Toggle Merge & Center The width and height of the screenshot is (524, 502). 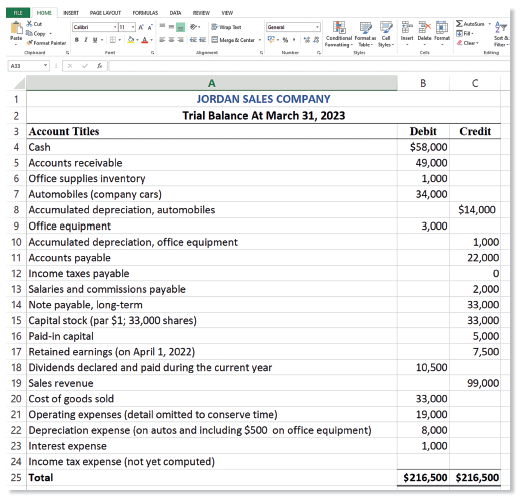point(233,40)
